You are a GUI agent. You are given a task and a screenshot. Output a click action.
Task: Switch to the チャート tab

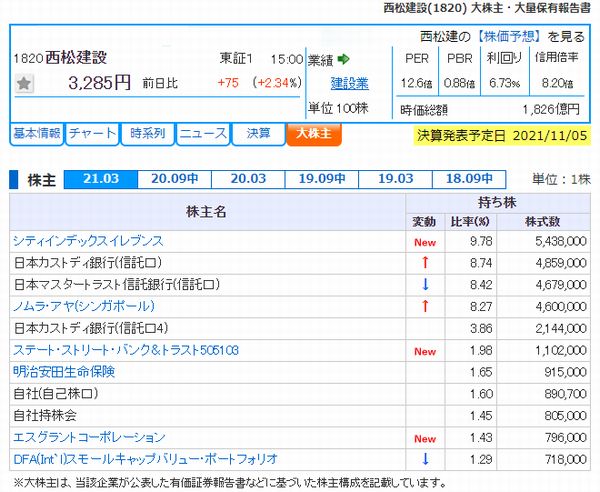coord(92,134)
